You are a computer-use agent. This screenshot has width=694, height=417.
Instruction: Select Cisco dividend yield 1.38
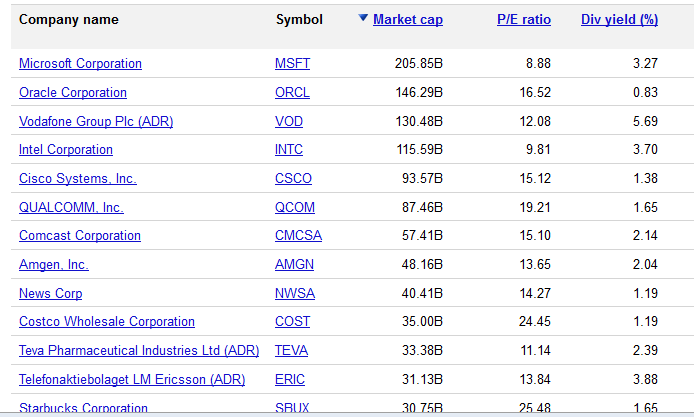(646, 178)
